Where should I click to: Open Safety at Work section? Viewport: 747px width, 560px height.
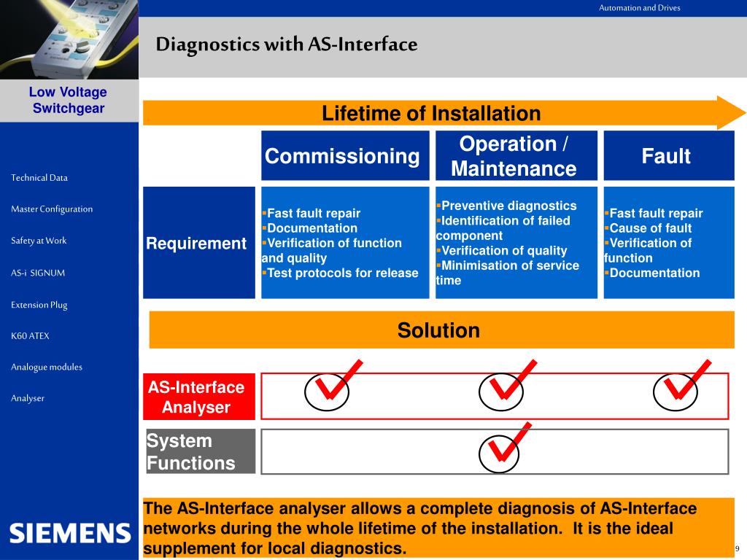coord(39,241)
